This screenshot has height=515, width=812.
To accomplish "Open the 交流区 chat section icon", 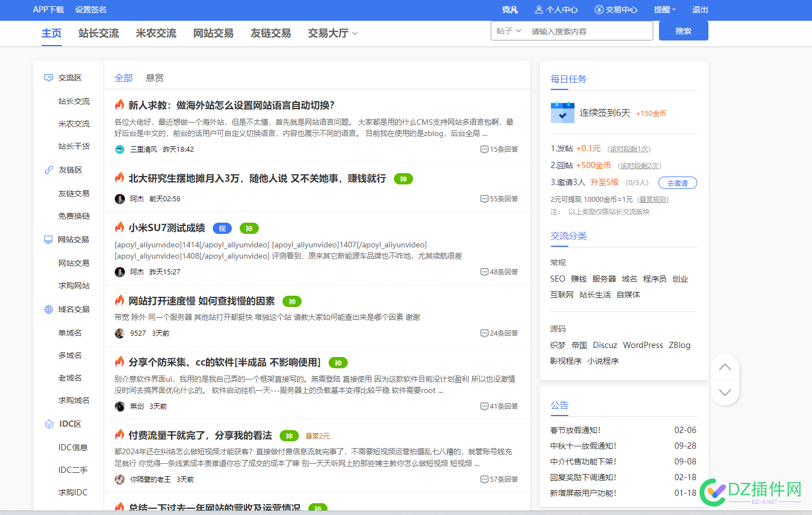I will pyautogui.click(x=49, y=78).
